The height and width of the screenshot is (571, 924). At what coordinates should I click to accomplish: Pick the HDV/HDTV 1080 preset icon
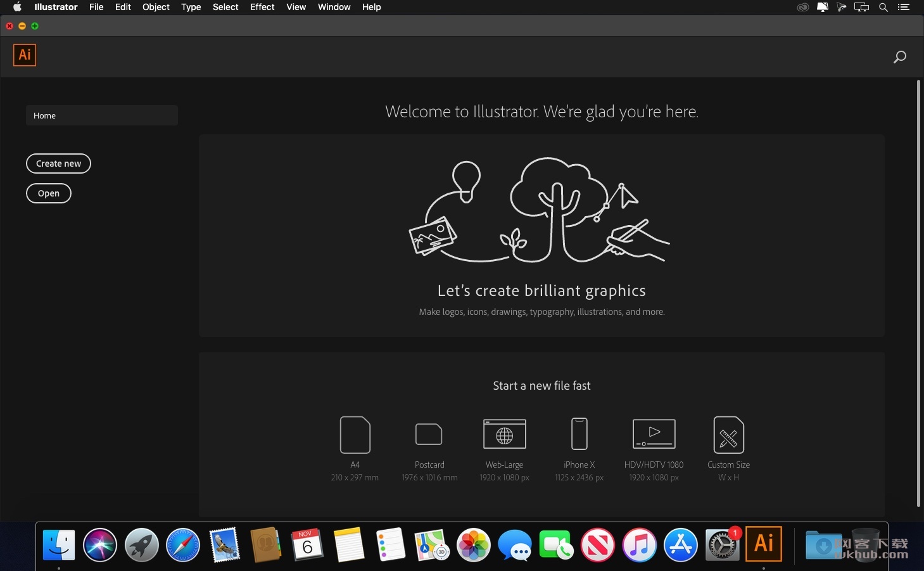[x=654, y=434]
